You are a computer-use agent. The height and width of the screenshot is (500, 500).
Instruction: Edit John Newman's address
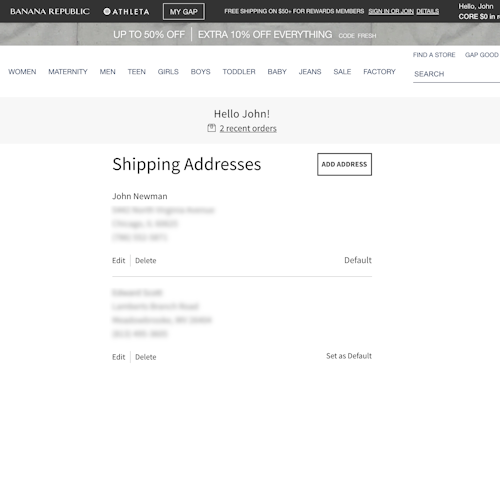119,261
